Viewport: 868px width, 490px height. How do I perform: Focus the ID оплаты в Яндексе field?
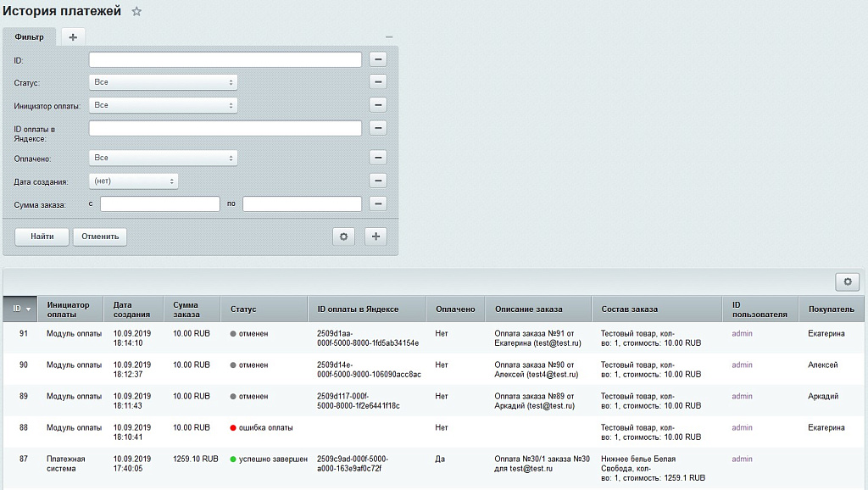[x=225, y=128]
